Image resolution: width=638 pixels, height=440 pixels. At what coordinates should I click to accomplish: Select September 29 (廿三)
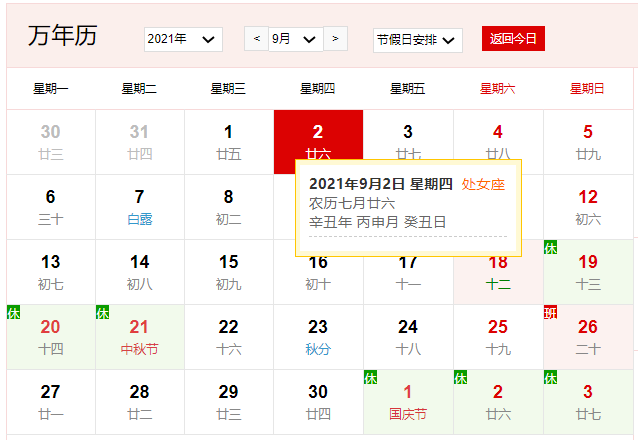[x=229, y=402]
